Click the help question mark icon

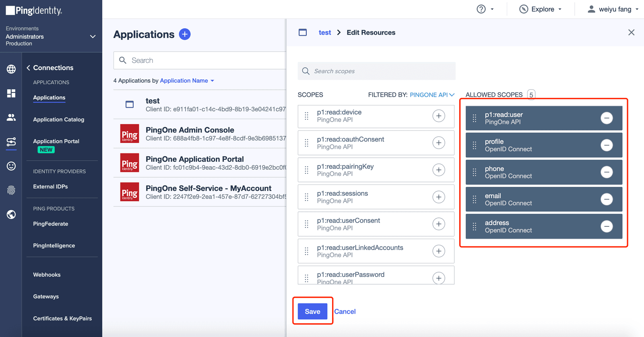pos(481,9)
